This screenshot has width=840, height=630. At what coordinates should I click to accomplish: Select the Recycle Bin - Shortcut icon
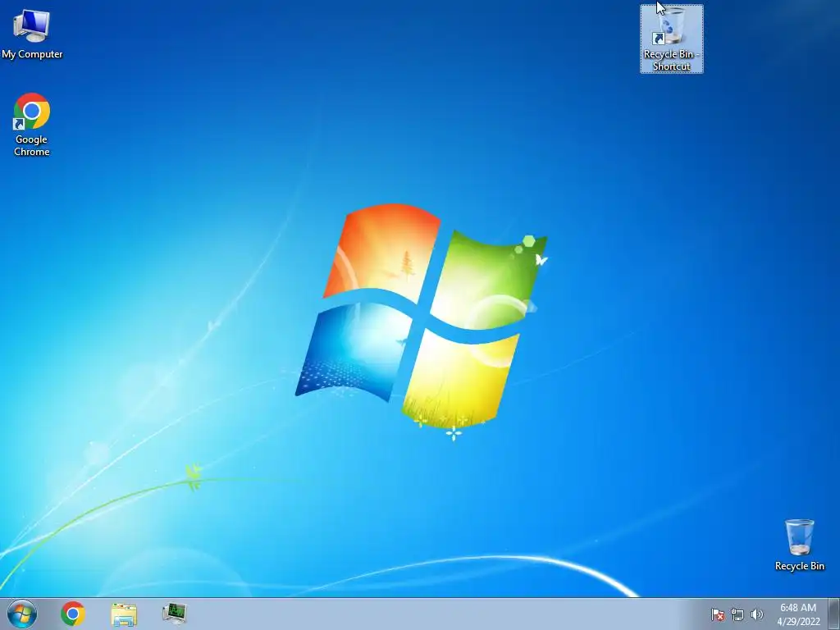(x=671, y=39)
